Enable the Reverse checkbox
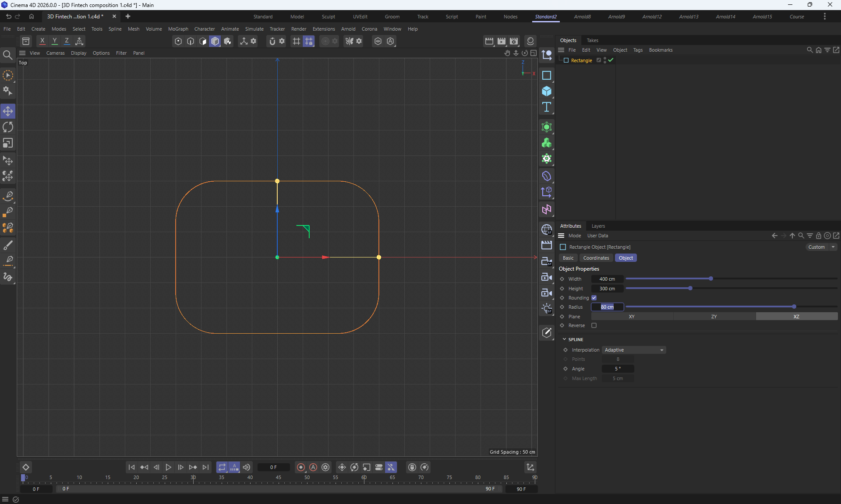This screenshot has width=841, height=504. click(x=594, y=325)
